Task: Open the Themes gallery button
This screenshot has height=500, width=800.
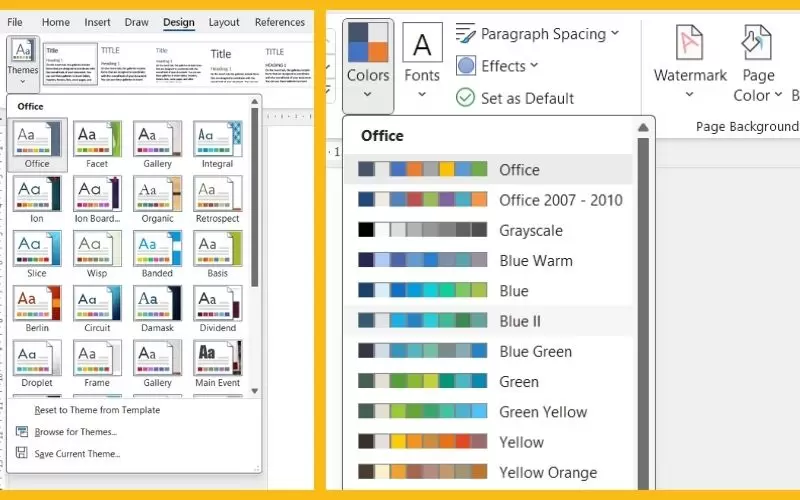Action: point(23,63)
